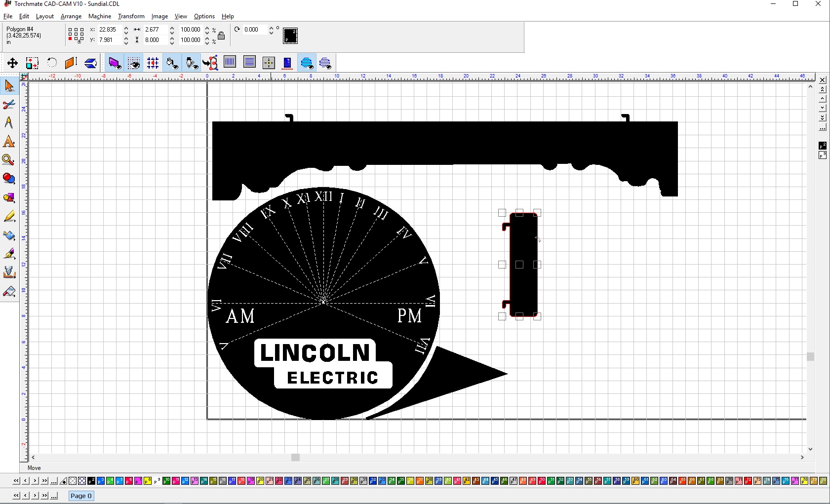
Task: Click the four-arrow Move tool
Action: pos(12,63)
